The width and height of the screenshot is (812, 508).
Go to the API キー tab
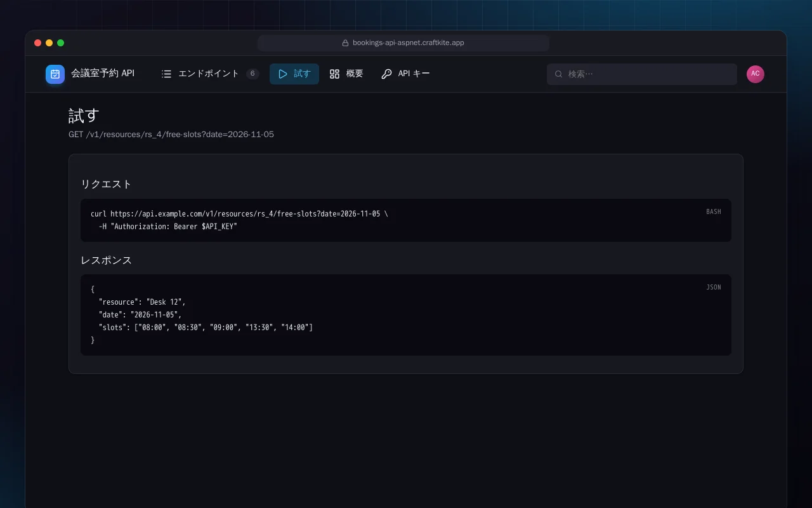(405, 74)
